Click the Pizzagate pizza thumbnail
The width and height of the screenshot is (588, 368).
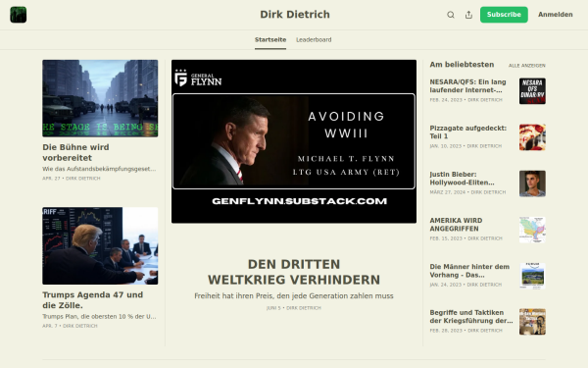[x=532, y=137]
